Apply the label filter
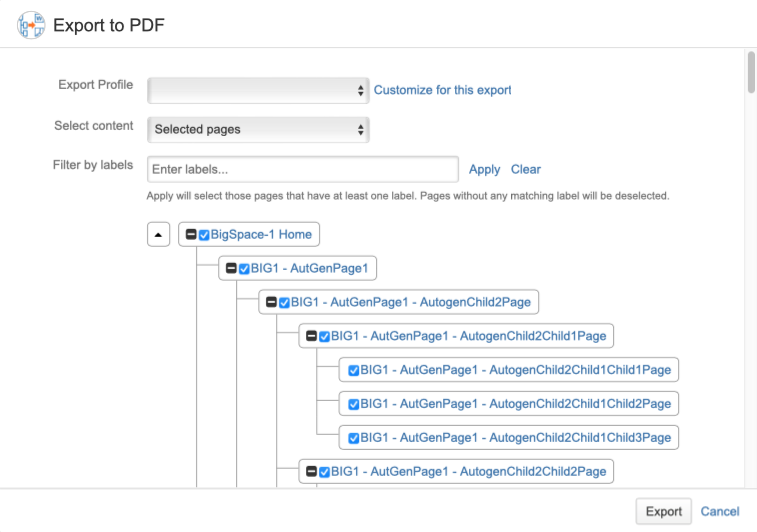Viewport: 757px width, 532px height. tap(485, 169)
